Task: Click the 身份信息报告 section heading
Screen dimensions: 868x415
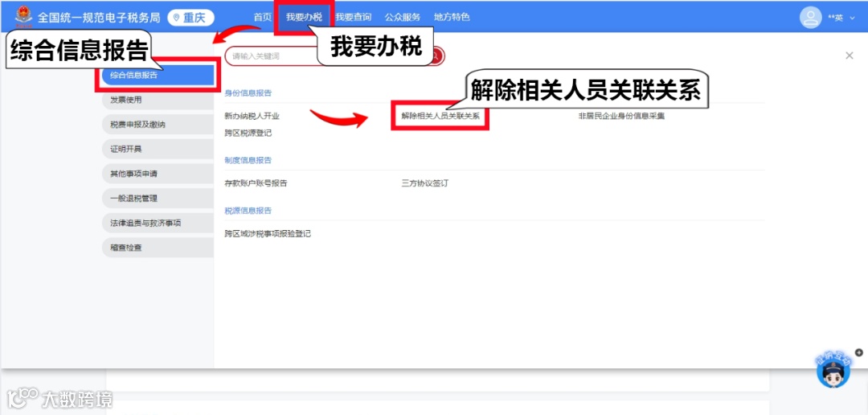Action: 248,93
